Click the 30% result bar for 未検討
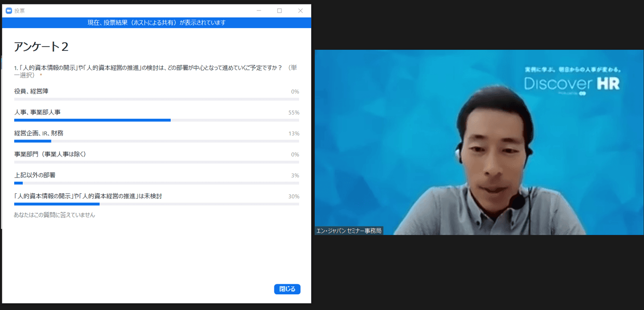Screen dimensions: 644x310 (x=57, y=204)
